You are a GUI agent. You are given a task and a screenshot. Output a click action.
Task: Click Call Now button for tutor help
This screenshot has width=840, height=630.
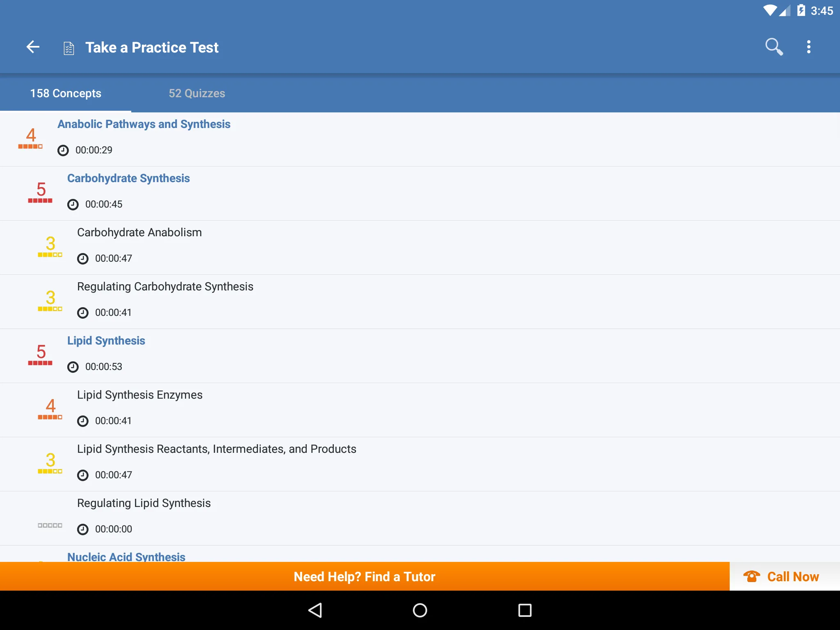[784, 576]
